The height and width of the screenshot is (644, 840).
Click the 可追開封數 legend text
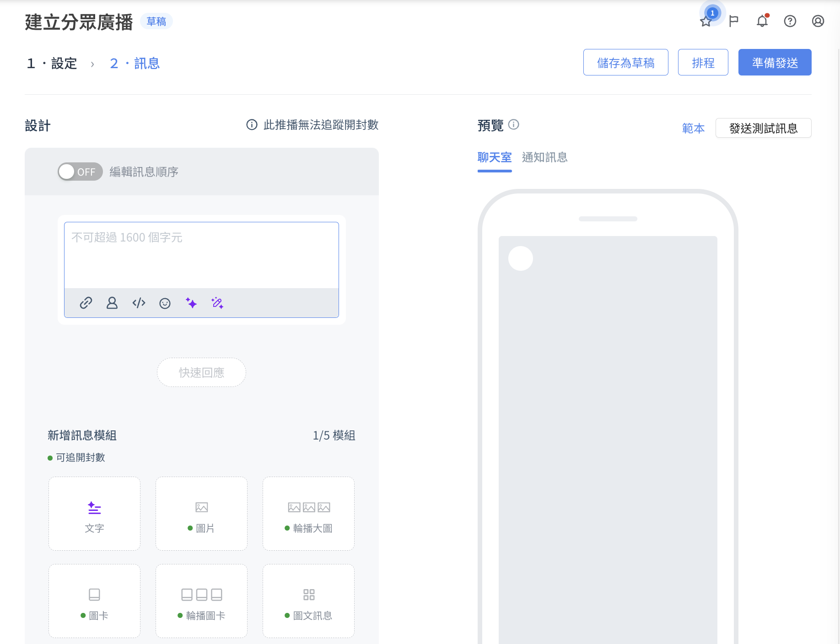pos(81,457)
